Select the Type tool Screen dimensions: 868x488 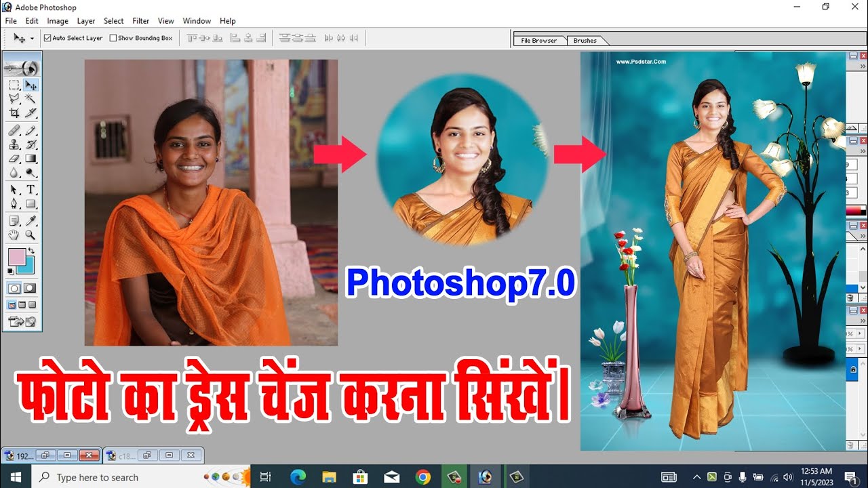(x=31, y=190)
